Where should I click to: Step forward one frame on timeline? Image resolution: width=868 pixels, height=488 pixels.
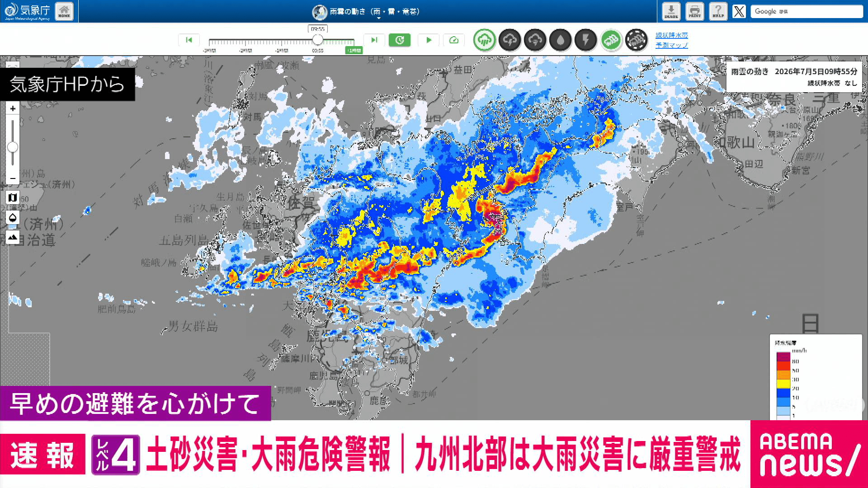coord(374,40)
